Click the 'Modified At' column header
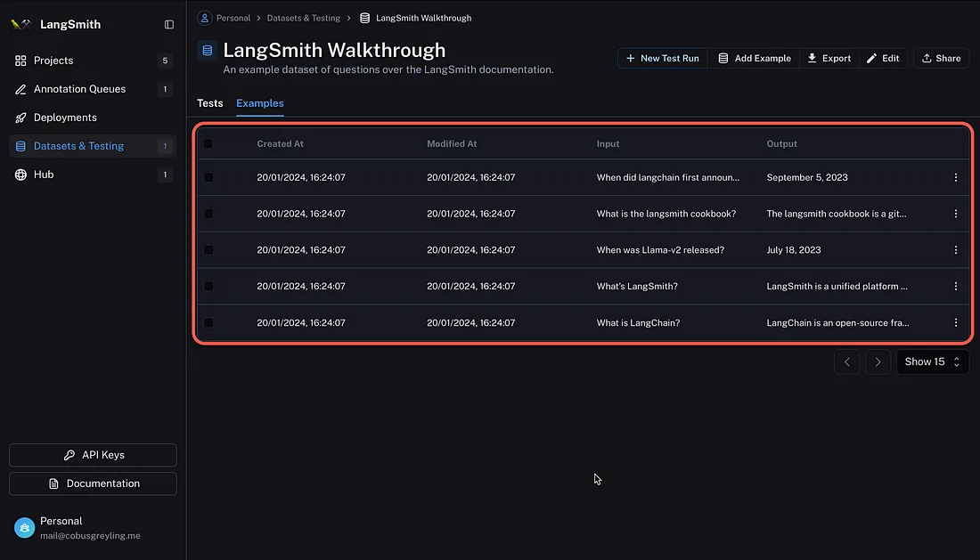 pyautogui.click(x=452, y=143)
